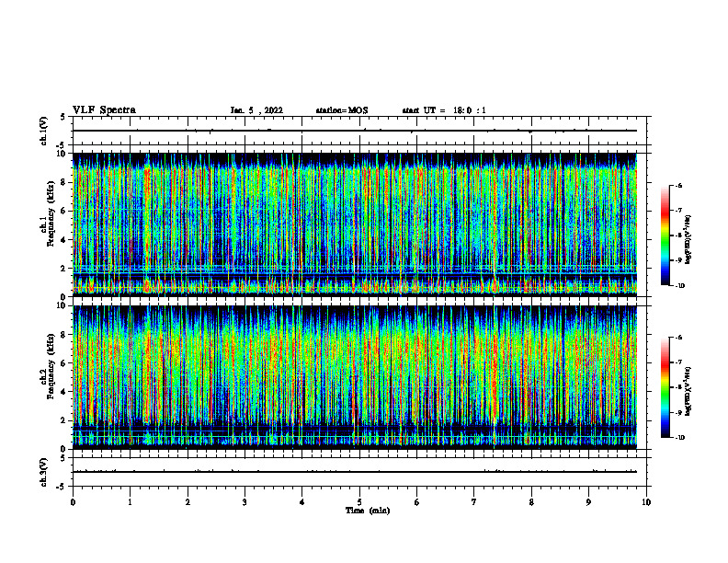This screenshot has height=563, width=728.
Task: Click the ch.2 color bar PSD unit label
Action: click(688, 392)
